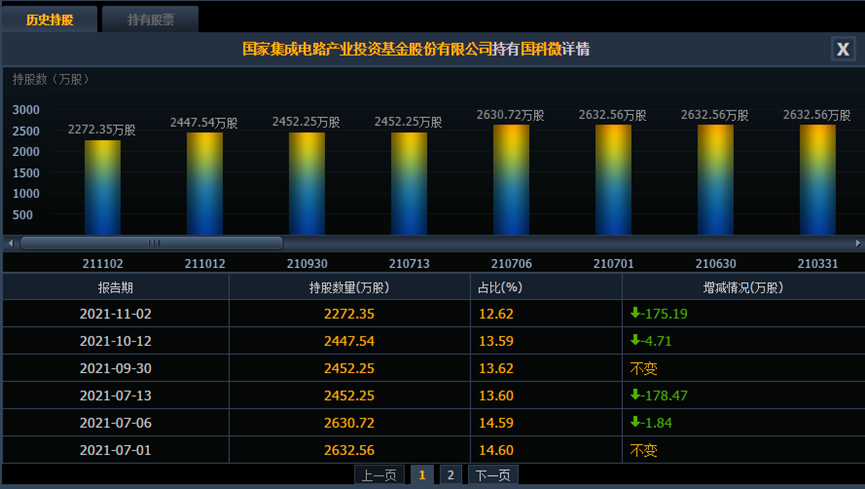Click the 国家集成电路产业投资基金股份有限公司 name in title
This screenshot has width=865, height=489.
click(x=367, y=49)
